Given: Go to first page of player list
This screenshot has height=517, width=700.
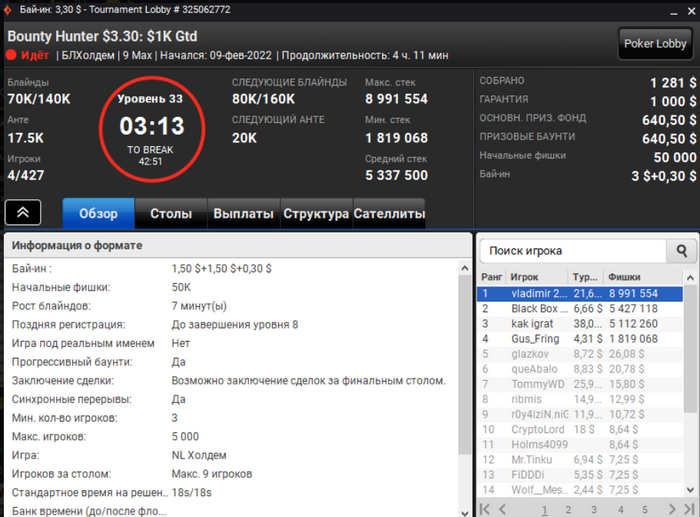Looking at the screenshot, I should (x=484, y=509).
